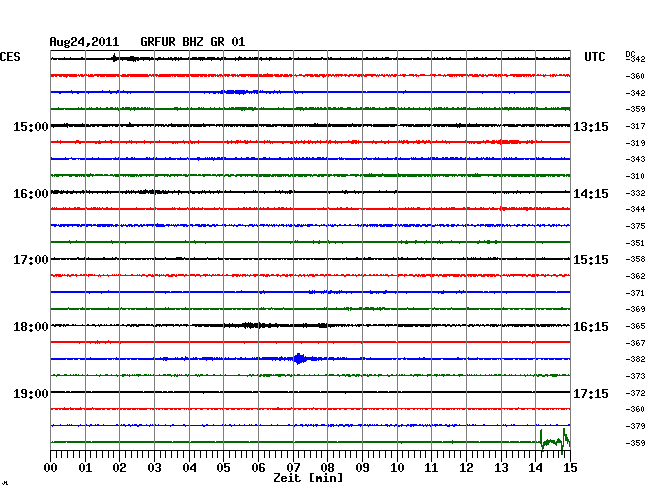Select minute 01 on the time axis
Screen dimensions: 650x494
pos(85,468)
